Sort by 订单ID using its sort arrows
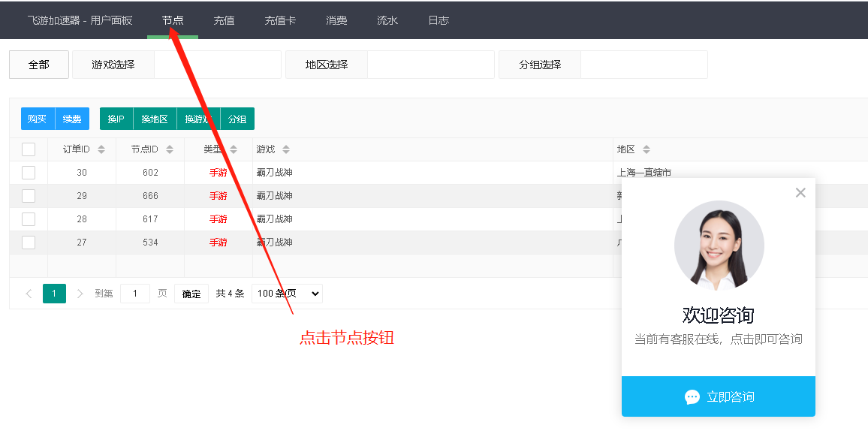The image size is (868, 437). (x=101, y=149)
